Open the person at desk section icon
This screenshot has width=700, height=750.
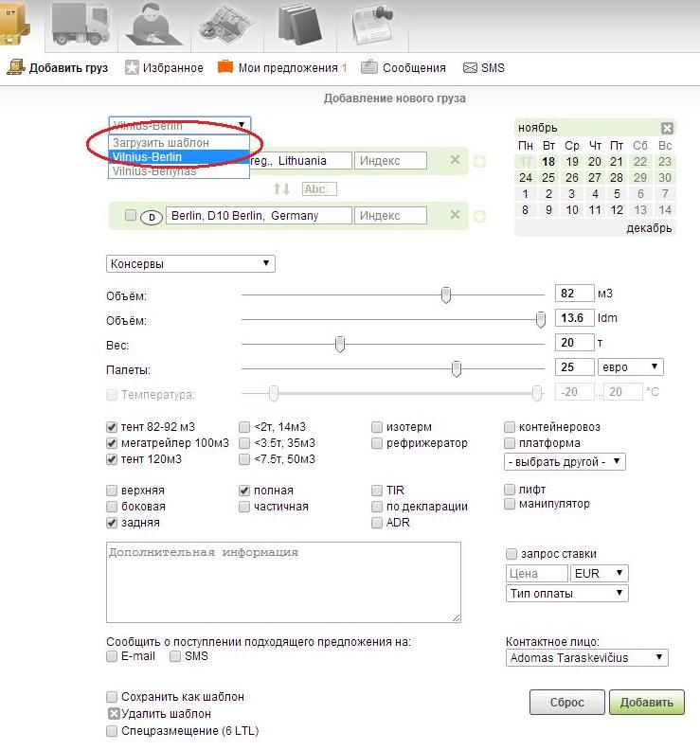click(153, 25)
